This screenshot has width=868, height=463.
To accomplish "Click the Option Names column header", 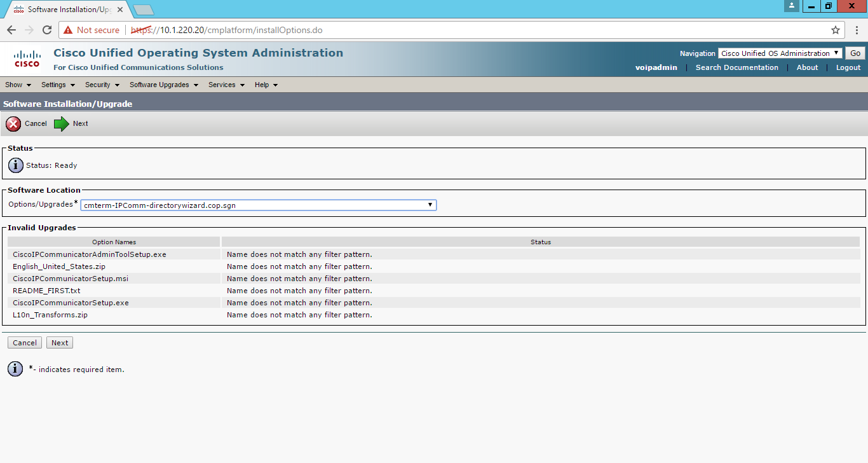I will coord(114,242).
